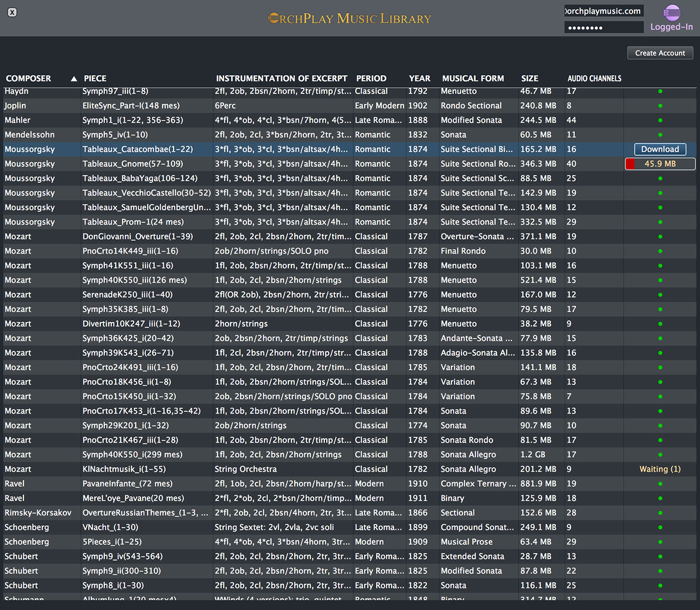Sort the list by YEAR column
This screenshot has width=700, height=610.
[419, 79]
